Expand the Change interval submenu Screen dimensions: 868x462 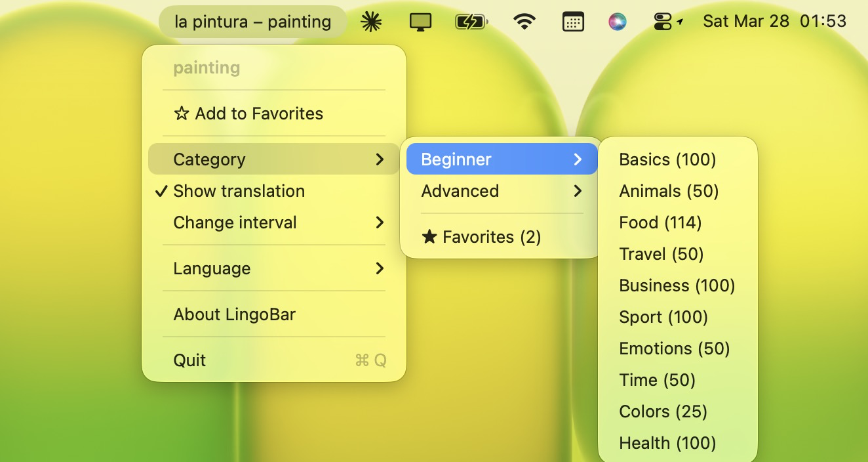(235, 222)
